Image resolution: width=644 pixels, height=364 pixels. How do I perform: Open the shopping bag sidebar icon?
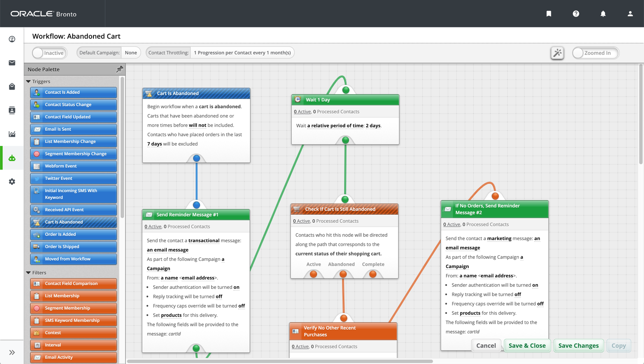coord(12,87)
